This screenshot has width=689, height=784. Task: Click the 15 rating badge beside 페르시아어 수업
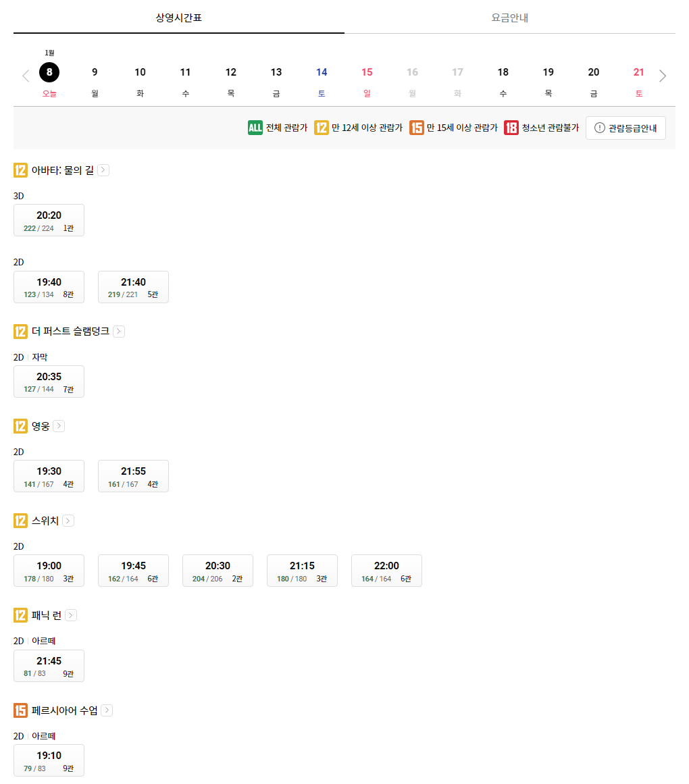pyautogui.click(x=20, y=710)
